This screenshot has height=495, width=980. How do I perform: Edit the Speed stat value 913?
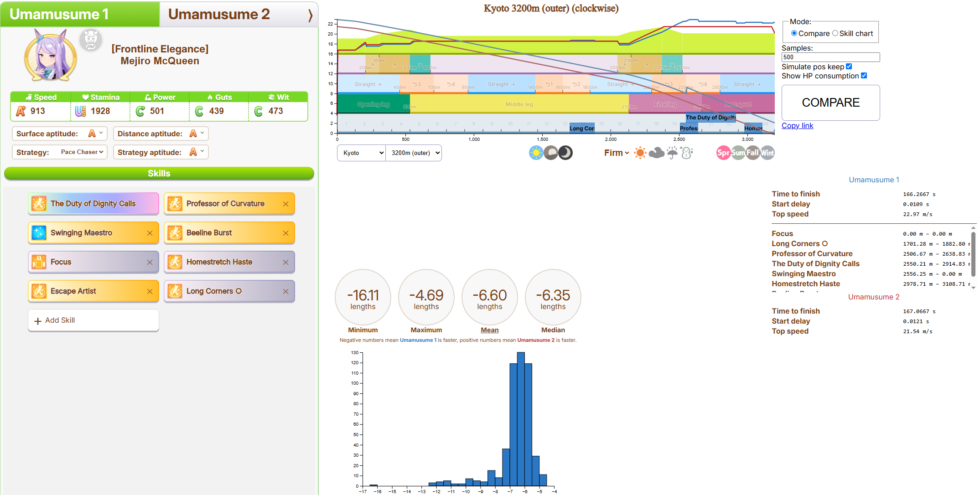(38, 111)
